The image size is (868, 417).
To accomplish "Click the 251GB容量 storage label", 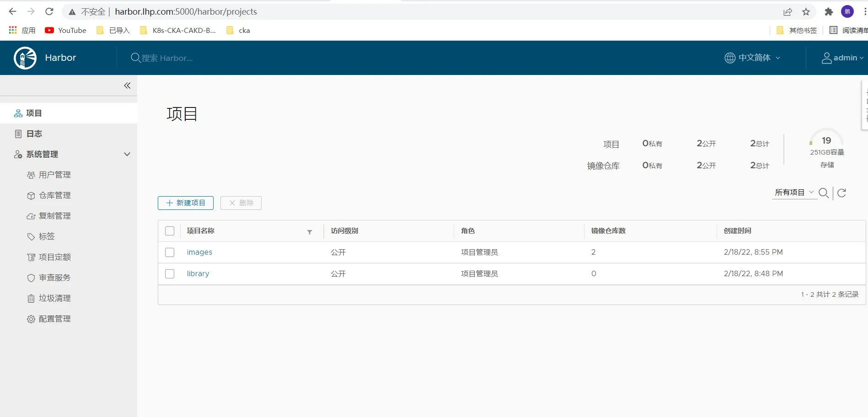I will (x=827, y=152).
